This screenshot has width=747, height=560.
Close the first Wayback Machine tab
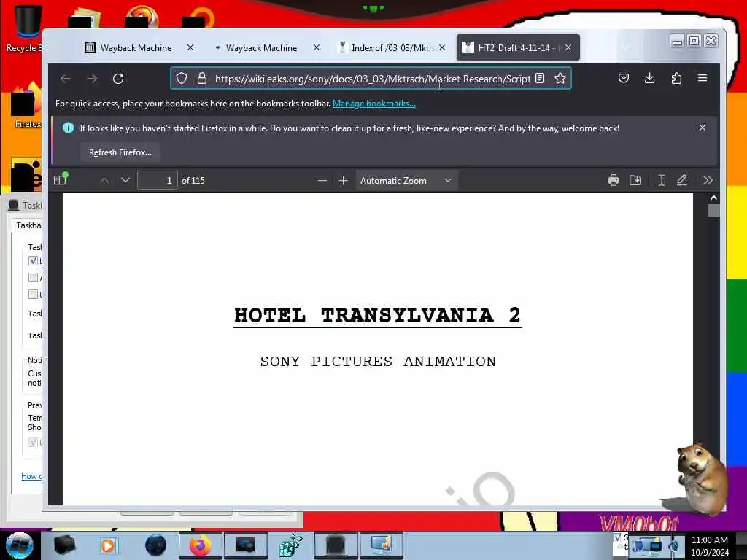click(x=190, y=47)
